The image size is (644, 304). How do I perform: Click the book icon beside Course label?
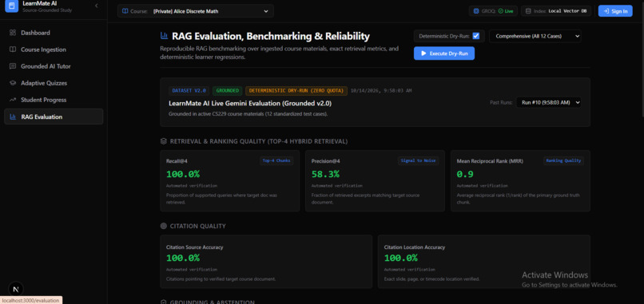click(x=125, y=11)
